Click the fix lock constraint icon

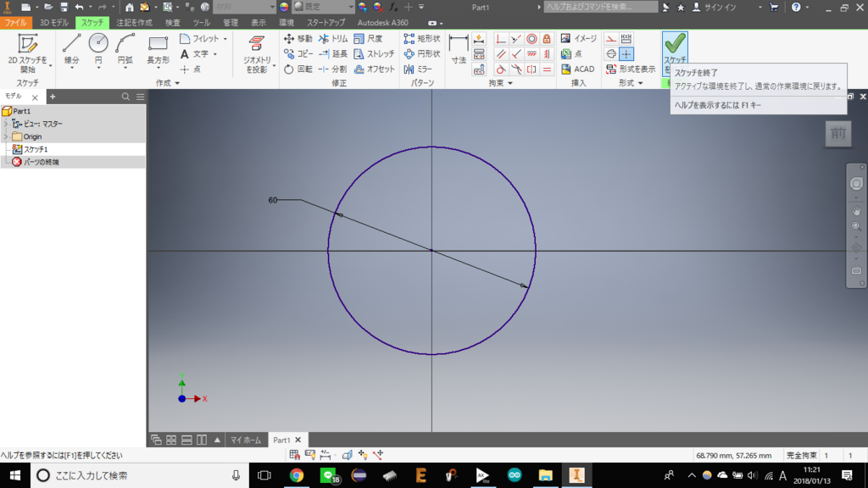tap(547, 39)
